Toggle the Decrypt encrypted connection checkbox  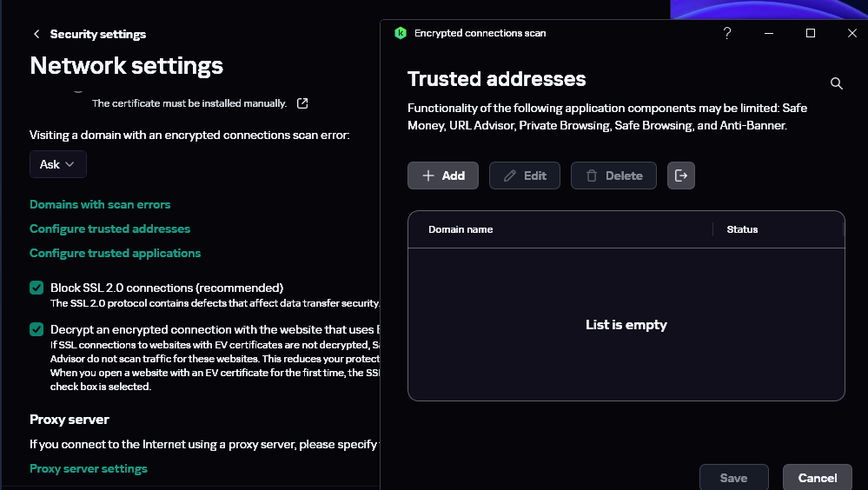[36, 329]
